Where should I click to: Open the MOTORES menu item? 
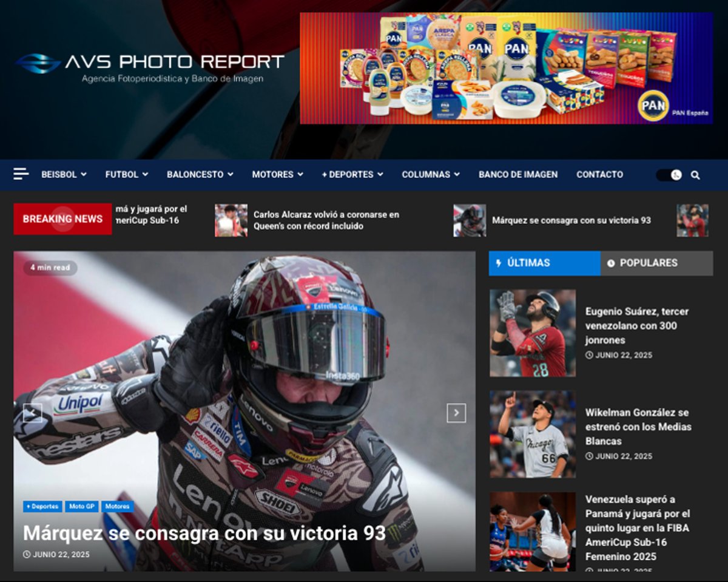point(273,175)
